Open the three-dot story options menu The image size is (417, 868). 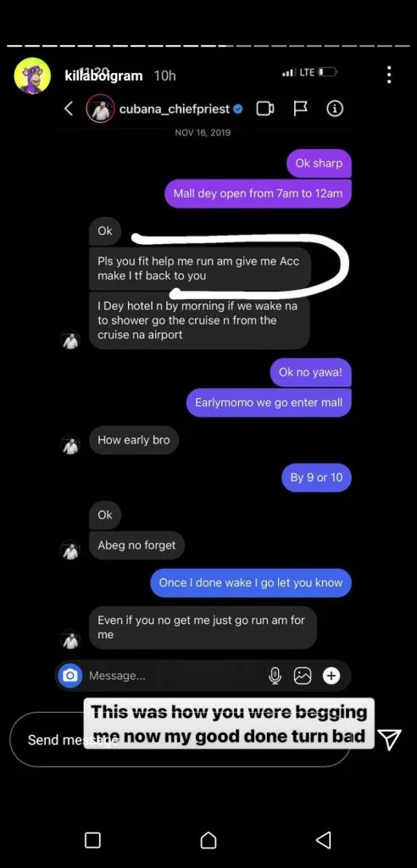[x=389, y=75]
